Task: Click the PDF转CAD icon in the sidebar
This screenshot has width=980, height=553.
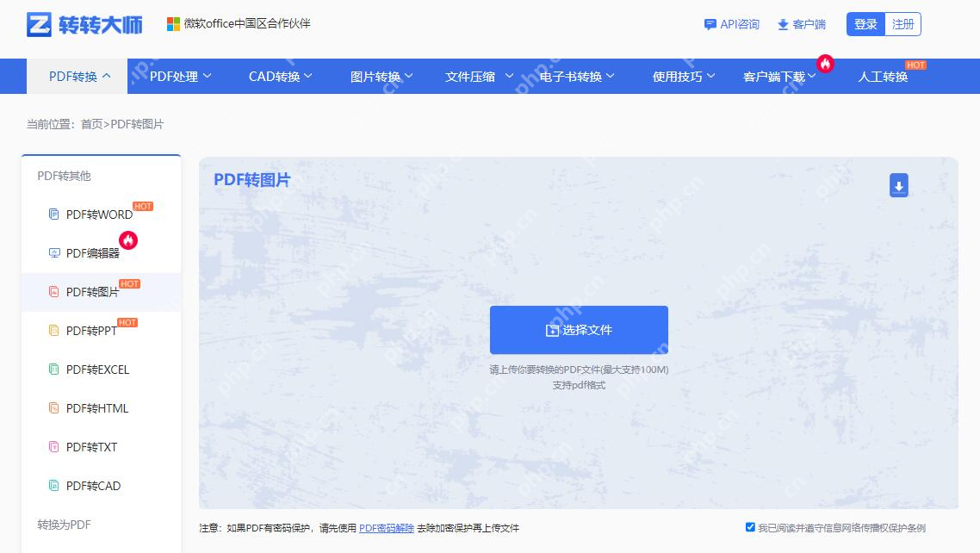Action: click(53, 485)
